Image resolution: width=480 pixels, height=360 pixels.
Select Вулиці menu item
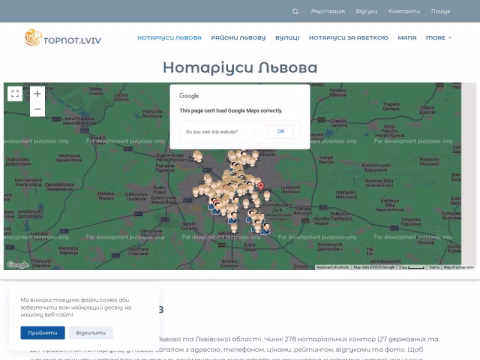click(287, 38)
